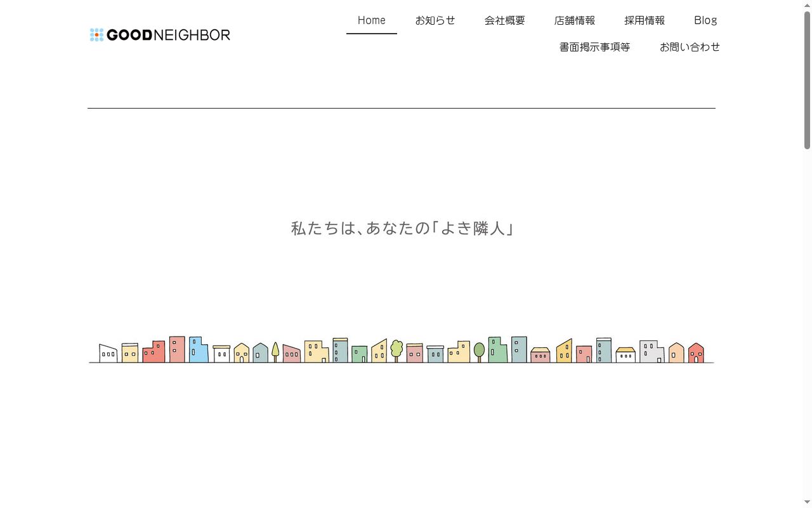Screen dimensions: 812x508
Task: Click the GOODNEIGHBOR logo
Action: pos(160,35)
